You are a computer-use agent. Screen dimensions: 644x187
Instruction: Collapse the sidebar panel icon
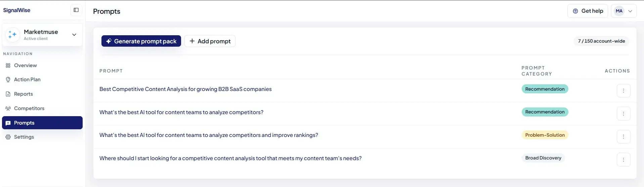click(76, 10)
